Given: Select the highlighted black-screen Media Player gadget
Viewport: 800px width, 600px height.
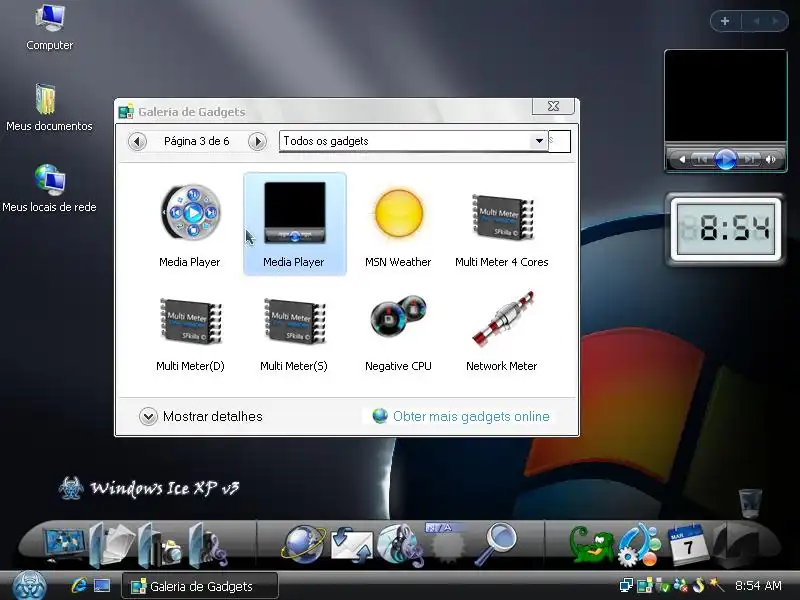Looking at the screenshot, I should pos(294,224).
